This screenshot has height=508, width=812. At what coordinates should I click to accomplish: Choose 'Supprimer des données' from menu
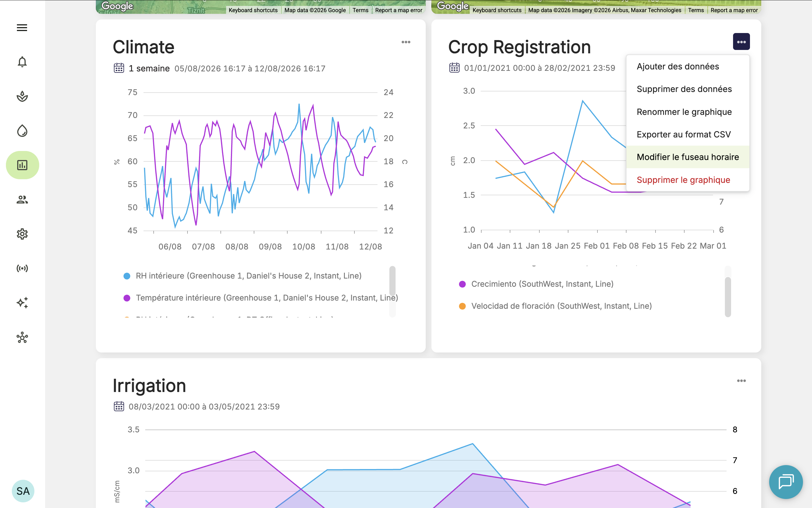(688, 89)
